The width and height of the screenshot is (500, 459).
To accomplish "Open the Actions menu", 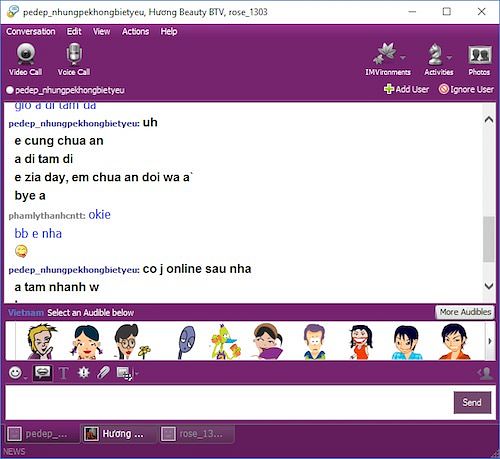I will coord(135,32).
